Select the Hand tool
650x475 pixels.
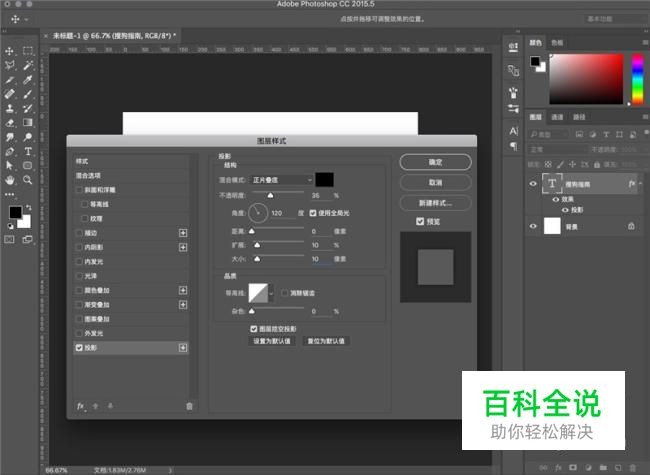(9, 180)
